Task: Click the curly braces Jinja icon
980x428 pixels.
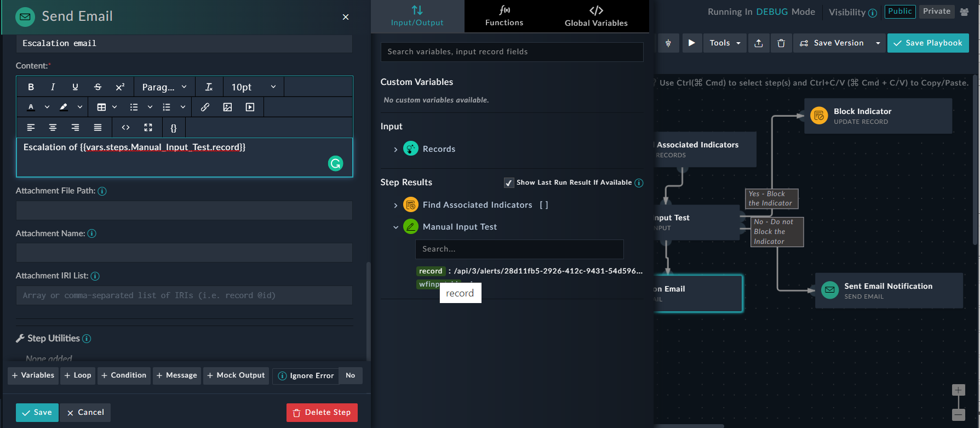Action: click(x=174, y=128)
